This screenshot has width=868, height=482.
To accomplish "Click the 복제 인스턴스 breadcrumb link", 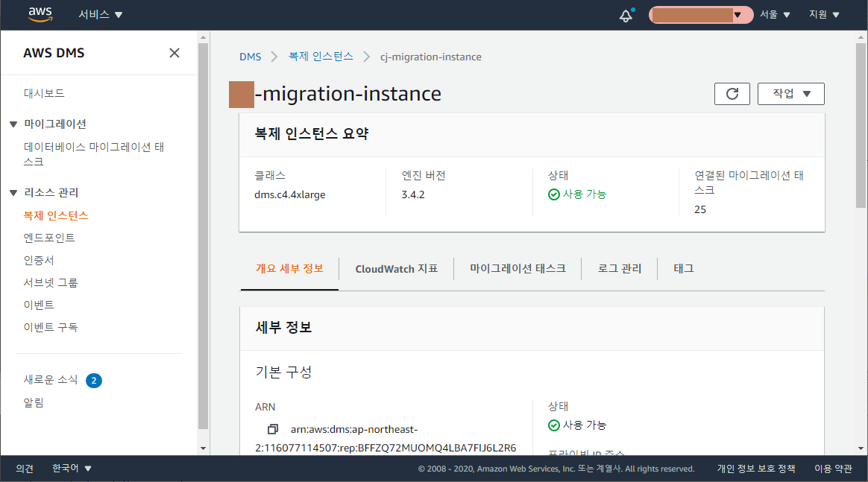I will pyautogui.click(x=321, y=57).
